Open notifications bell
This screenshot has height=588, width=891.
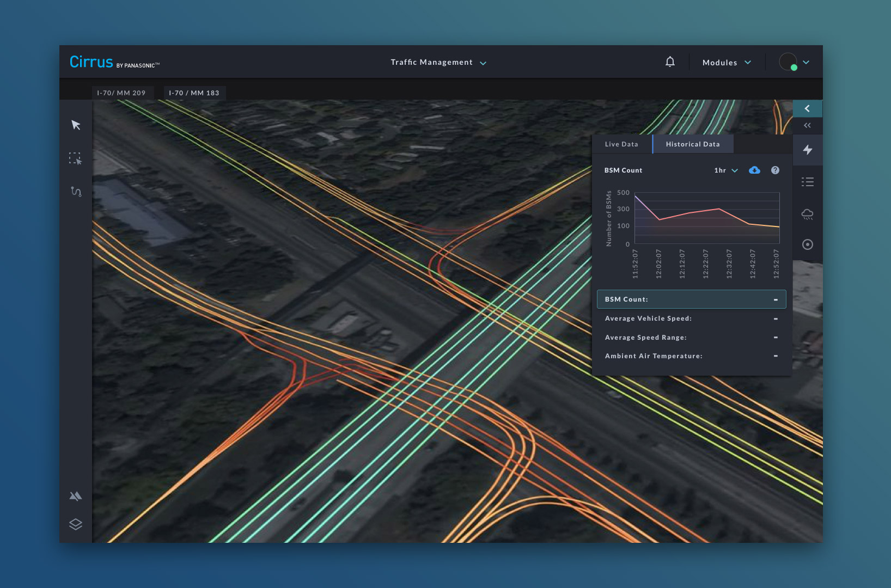[670, 62]
